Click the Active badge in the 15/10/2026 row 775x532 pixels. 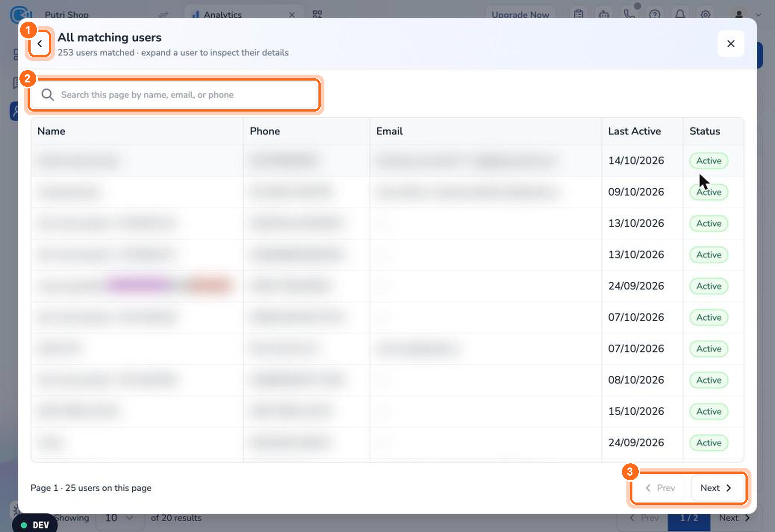tap(709, 411)
